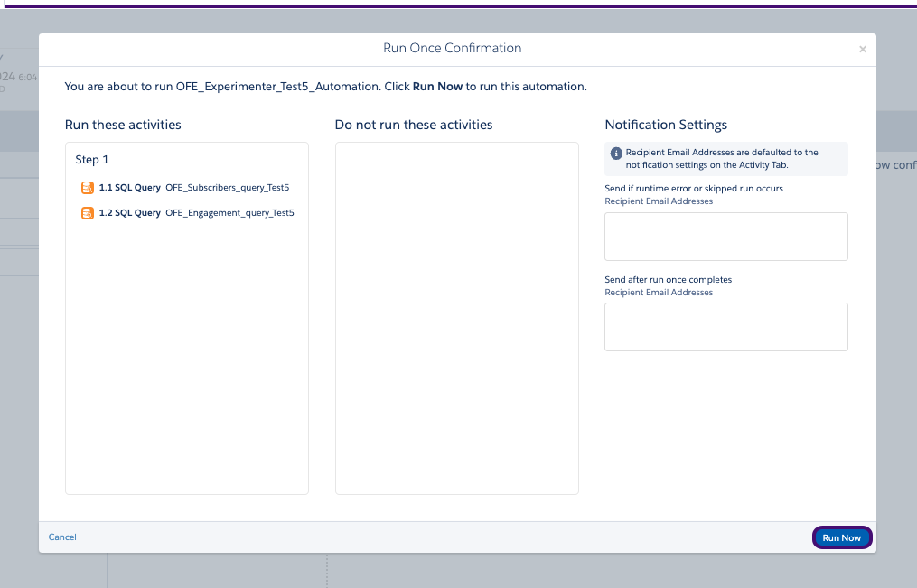Cancel the run once confirmation
The width and height of the screenshot is (917, 588).
(x=61, y=537)
